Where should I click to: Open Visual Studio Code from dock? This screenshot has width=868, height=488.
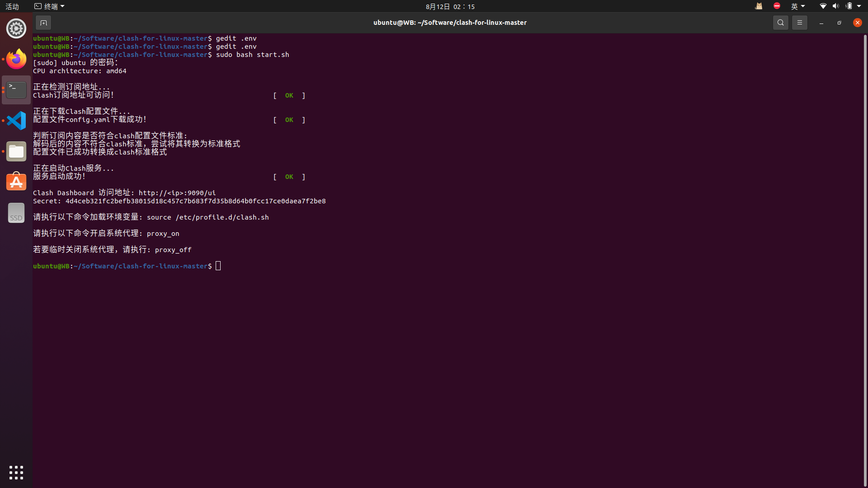point(16,121)
